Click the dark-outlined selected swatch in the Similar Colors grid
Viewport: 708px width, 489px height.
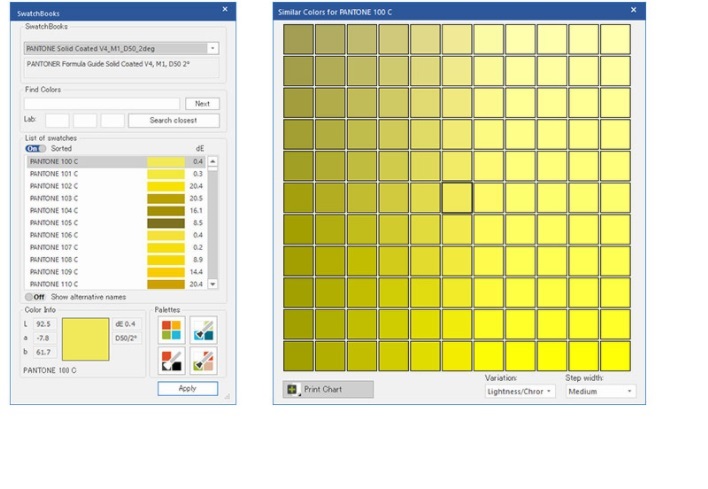(457, 198)
